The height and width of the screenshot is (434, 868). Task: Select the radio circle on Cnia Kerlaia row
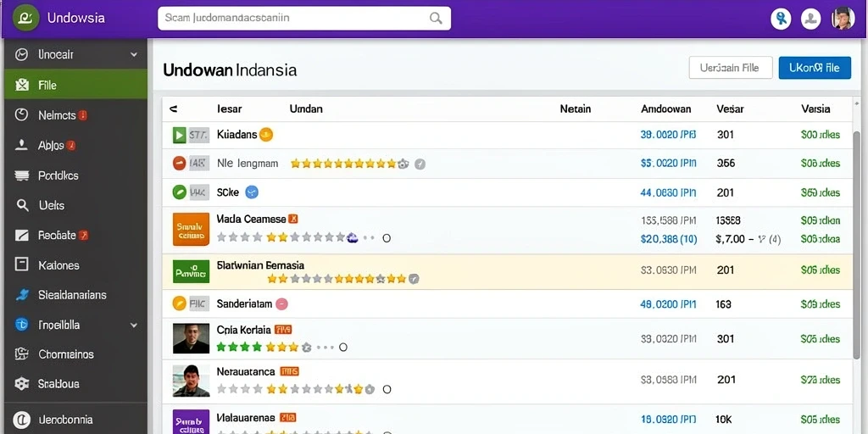coord(342,348)
